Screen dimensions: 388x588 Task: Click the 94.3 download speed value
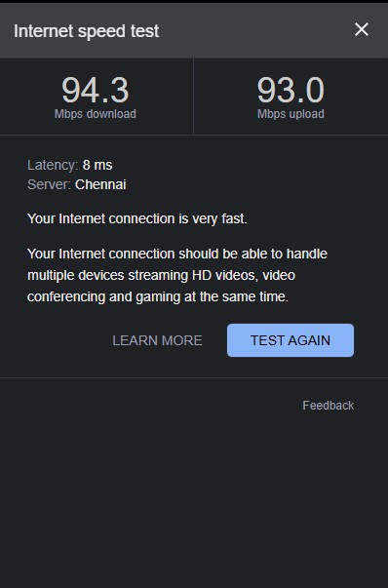click(x=96, y=90)
